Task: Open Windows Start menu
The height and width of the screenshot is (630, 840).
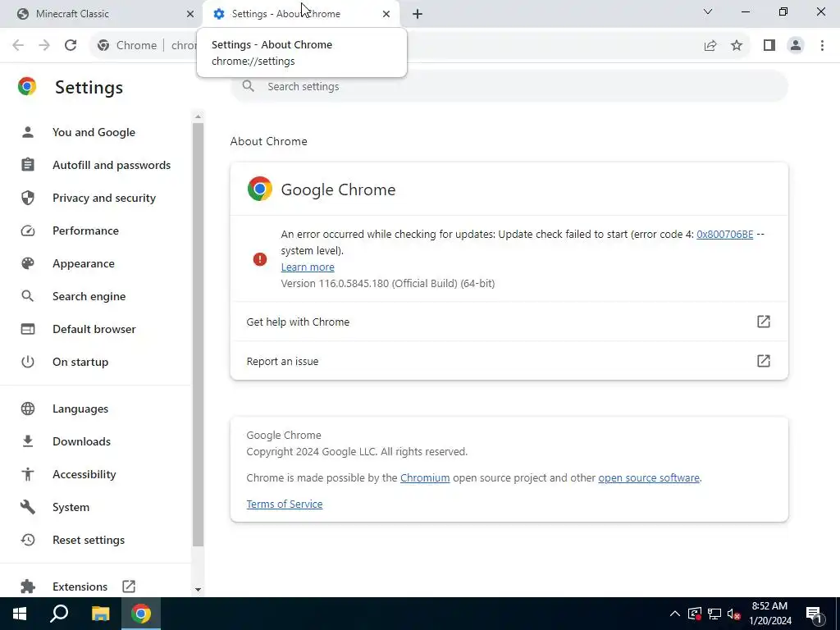Action: pos(20,614)
